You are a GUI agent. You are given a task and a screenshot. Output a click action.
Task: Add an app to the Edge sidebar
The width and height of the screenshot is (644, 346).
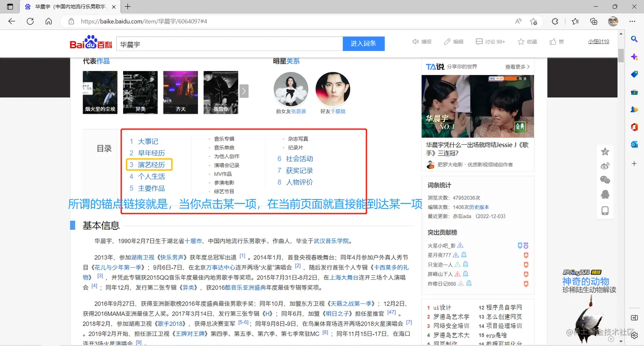click(634, 163)
